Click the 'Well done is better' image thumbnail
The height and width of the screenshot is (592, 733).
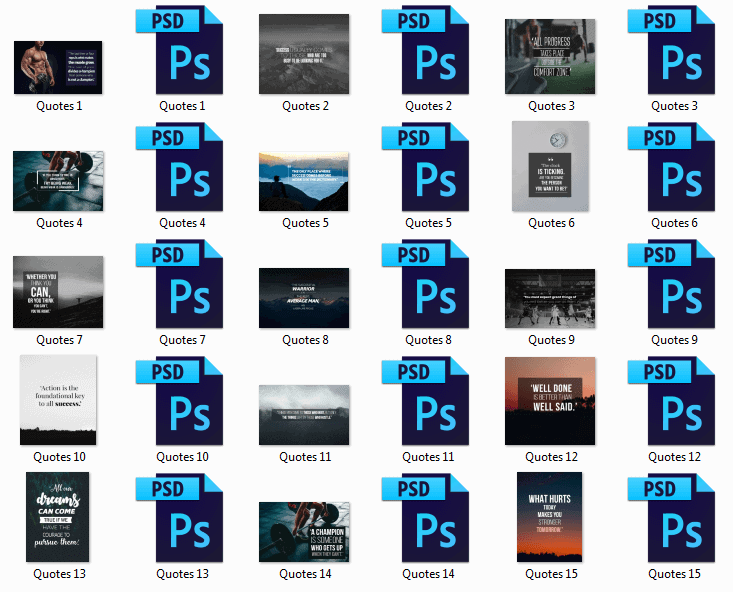click(x=549, y=401)
